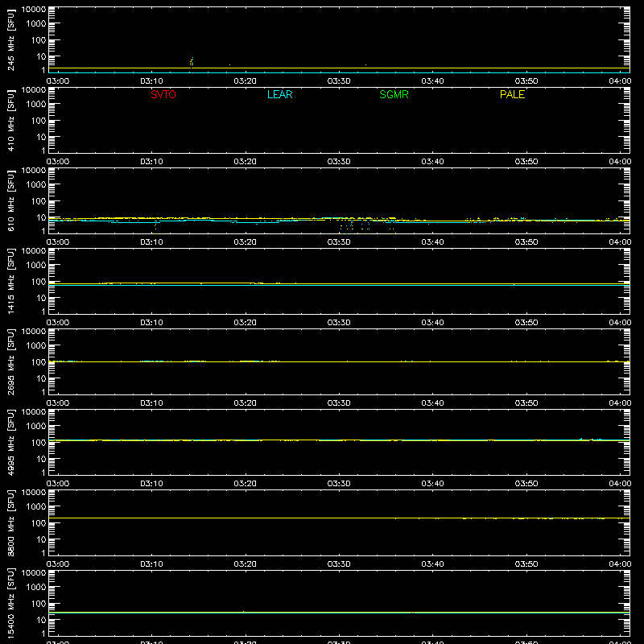The height and width of the screenshot is (644, 644).
Task: Select the 1415 MHz [SFU] axis label
Action: tap(10, 281)
